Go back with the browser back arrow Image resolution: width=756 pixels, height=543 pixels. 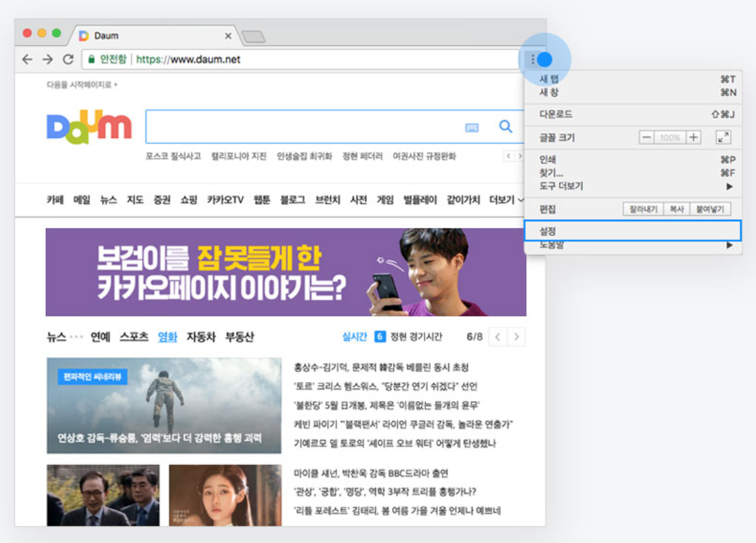[27, 59]
